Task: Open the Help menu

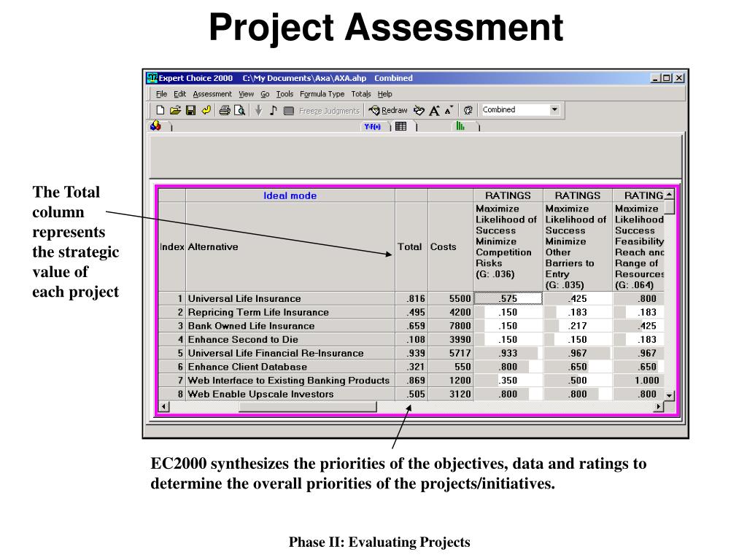Action: tap(384, 94)
